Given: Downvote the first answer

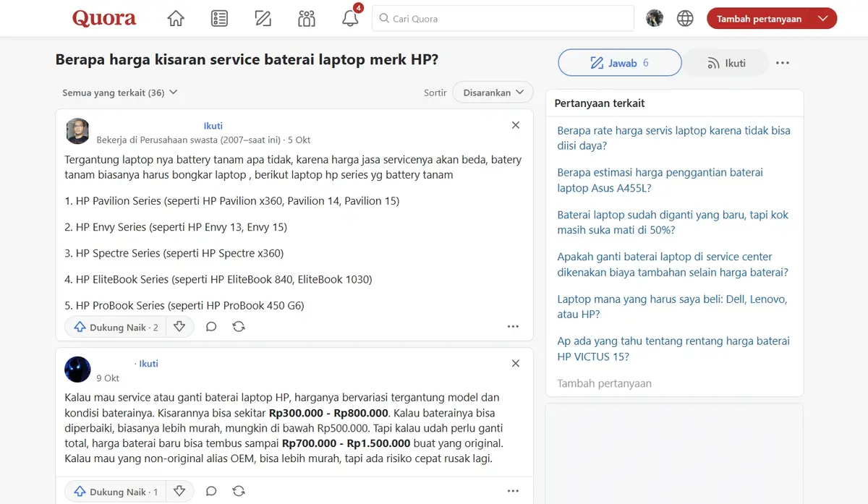Looking at the screenshot, I should (x=179, y=327).
